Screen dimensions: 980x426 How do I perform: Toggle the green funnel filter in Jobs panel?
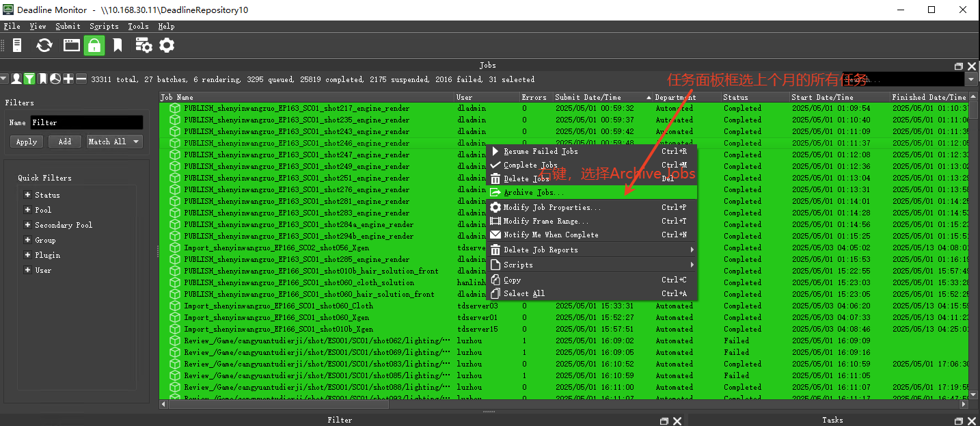coord(29,79)
